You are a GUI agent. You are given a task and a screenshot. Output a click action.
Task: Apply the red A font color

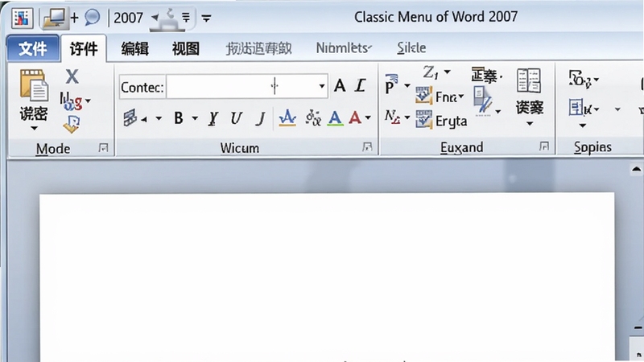click(x=355, y=118)
